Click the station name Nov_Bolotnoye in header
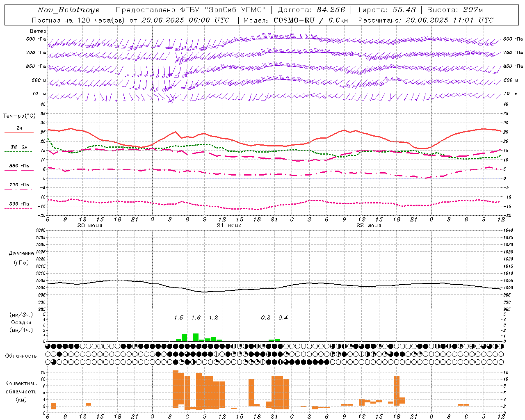The width and height of the screenshot is (525, 420). [x=68, y=10]
